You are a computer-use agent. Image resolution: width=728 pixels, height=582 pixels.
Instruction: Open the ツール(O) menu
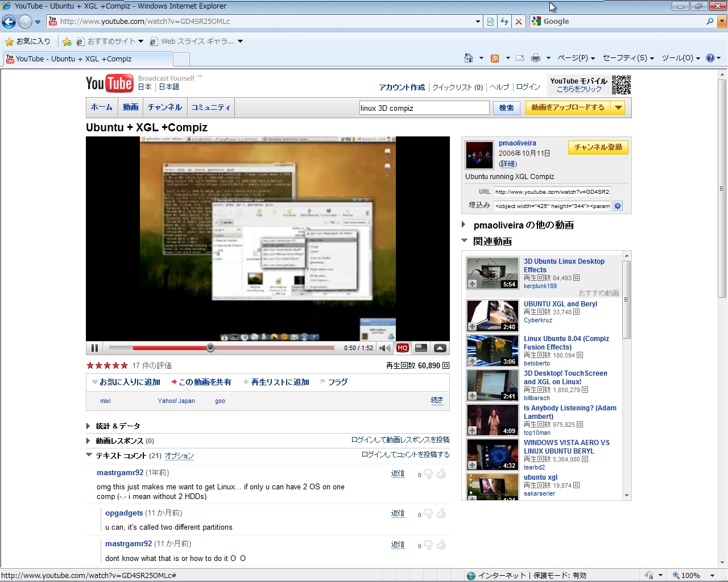(681, 58)
